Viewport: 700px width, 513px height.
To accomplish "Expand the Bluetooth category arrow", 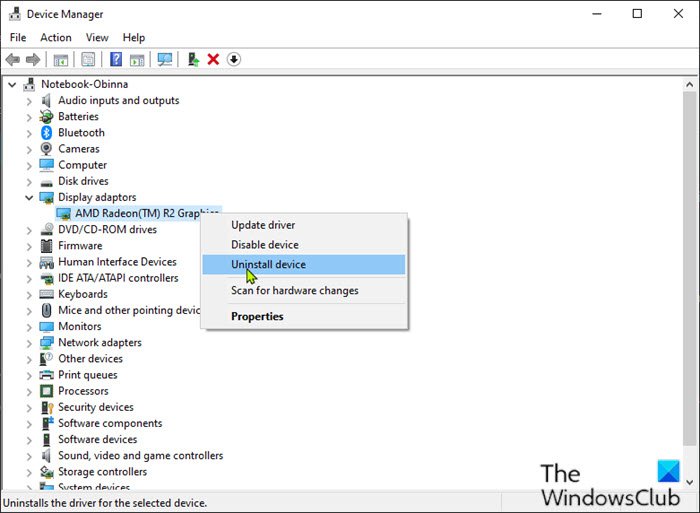I will [29, 133].
